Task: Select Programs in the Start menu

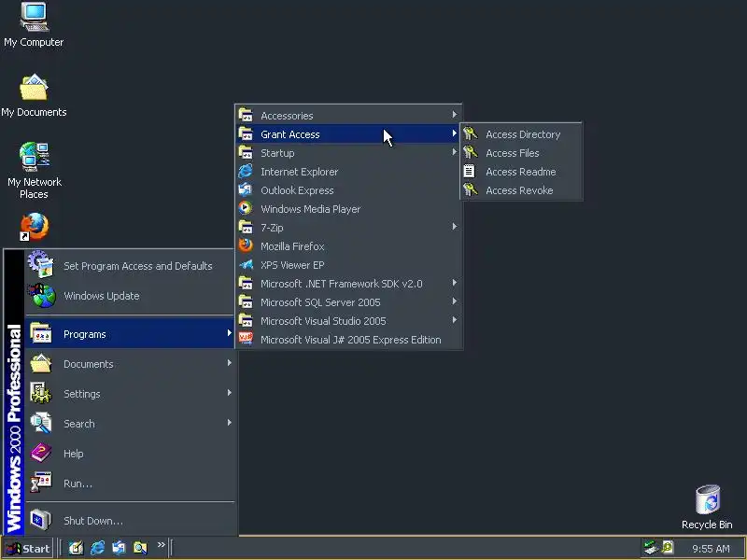Action: click(x=130, y=333)
